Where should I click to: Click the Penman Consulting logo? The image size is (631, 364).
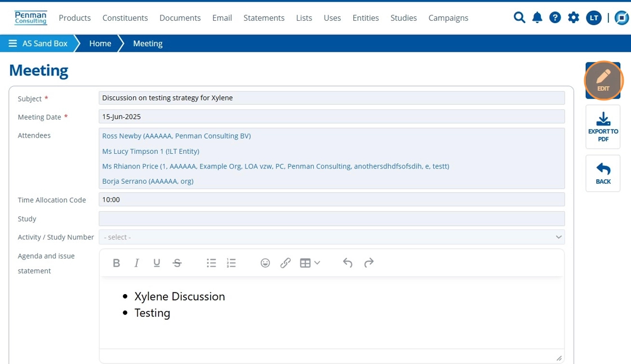(x=30, y=17)
